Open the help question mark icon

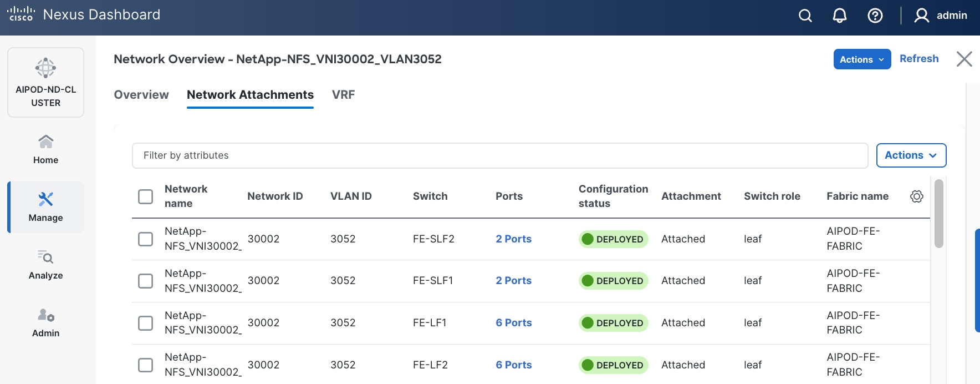(x=875, y=16)
